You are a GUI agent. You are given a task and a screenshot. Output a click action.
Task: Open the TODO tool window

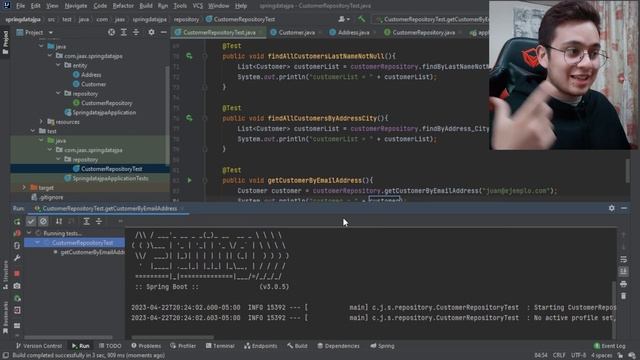coord(110,346)
